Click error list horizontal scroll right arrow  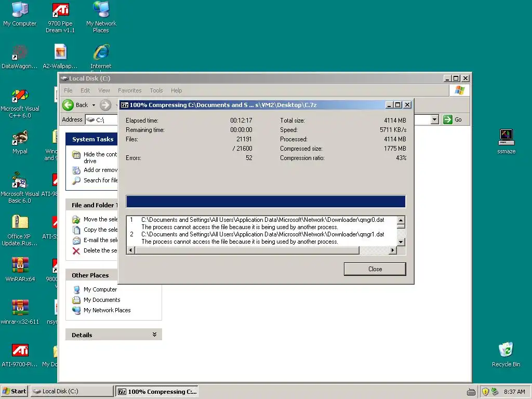tap(393, 250)
